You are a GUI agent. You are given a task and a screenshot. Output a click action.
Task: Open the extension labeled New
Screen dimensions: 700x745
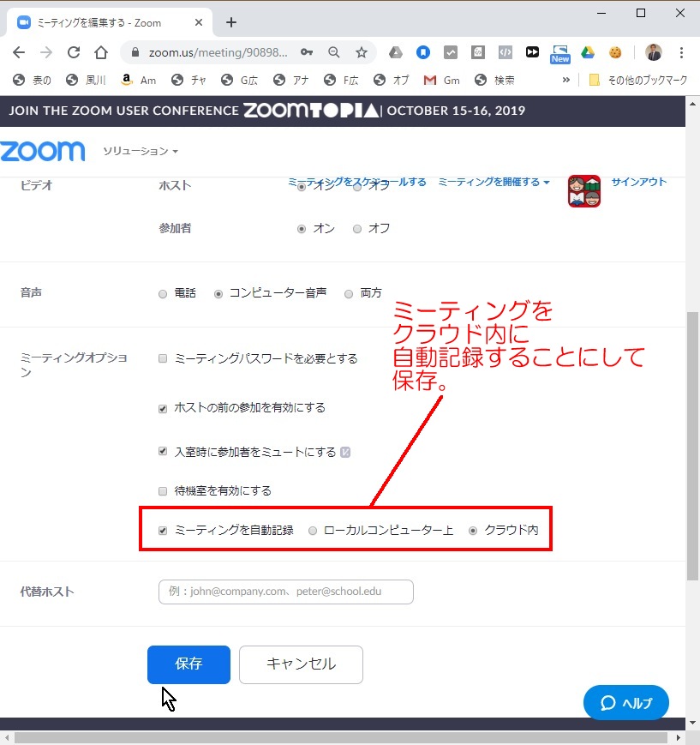pyautogui.click(x=560, y=54)
